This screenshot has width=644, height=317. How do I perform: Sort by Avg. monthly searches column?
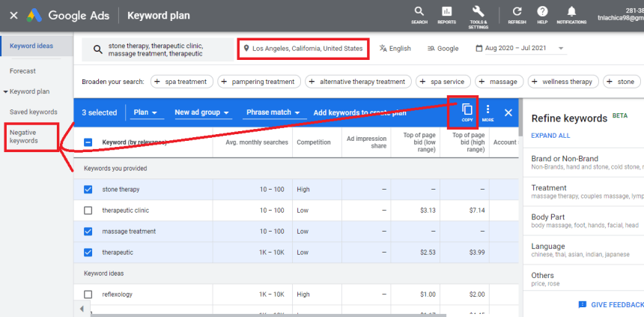point(257,142)
